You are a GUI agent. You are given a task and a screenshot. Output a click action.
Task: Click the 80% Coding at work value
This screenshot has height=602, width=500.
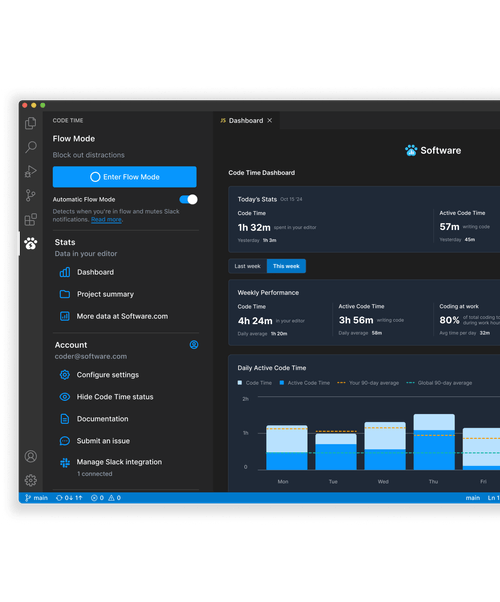(x=449, y=320)
